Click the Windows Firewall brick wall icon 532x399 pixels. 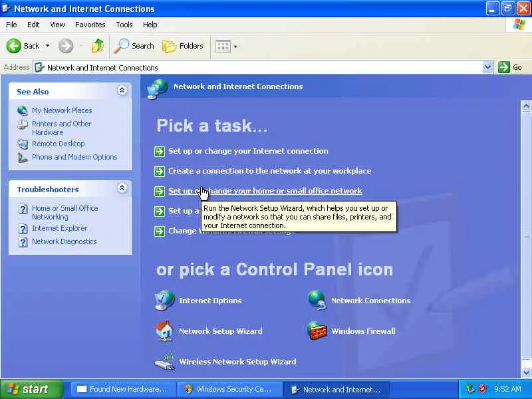coord(317,331)
